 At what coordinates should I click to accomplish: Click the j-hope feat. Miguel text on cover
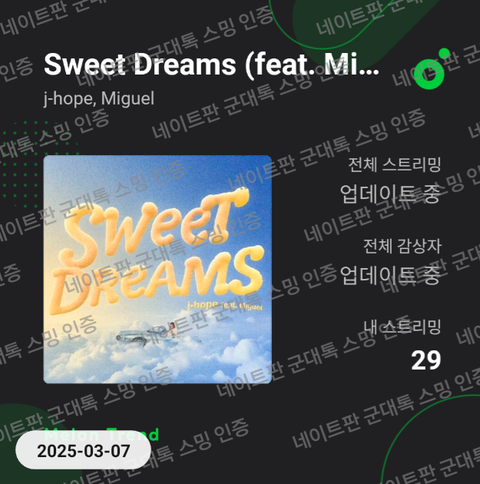point(225,305)
